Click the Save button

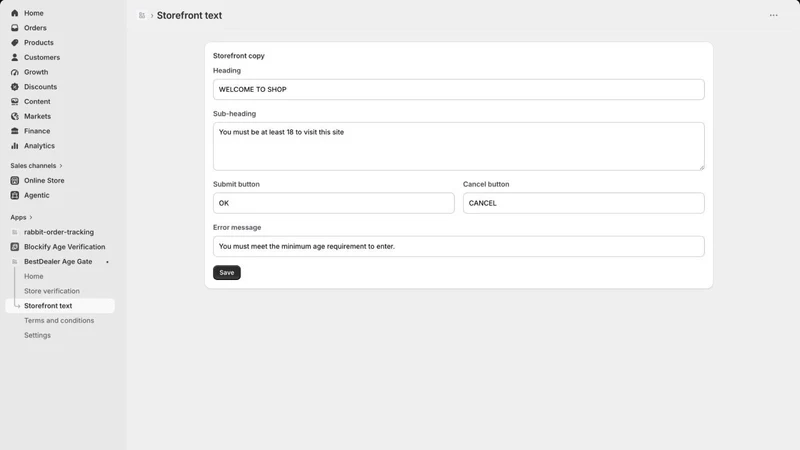click(x=227, y=273)
